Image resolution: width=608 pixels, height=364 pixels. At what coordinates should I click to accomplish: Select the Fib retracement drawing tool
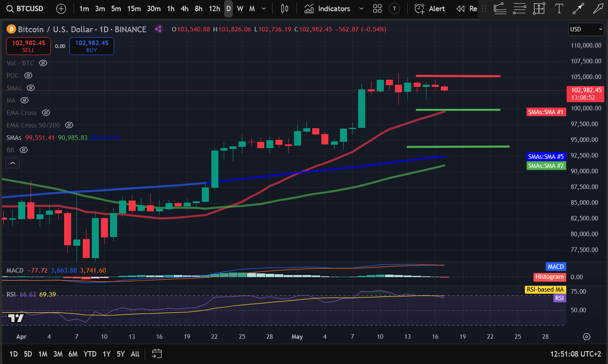coord(500,9)
